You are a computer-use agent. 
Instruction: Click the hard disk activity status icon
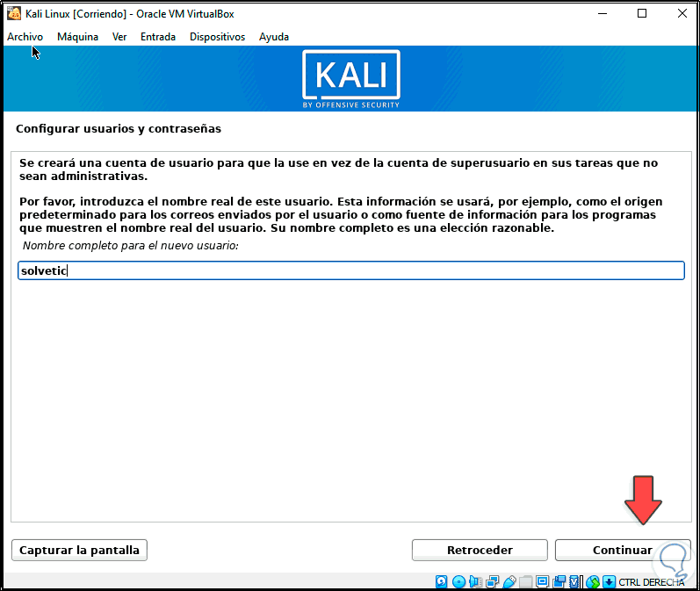coord(442,581)
